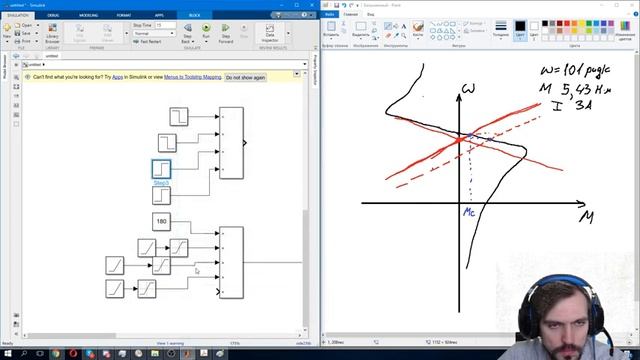Pick the red color in Paint palette
Image resolution: width=640 pixels, height=360 pixels.
(x=567, y=23)
